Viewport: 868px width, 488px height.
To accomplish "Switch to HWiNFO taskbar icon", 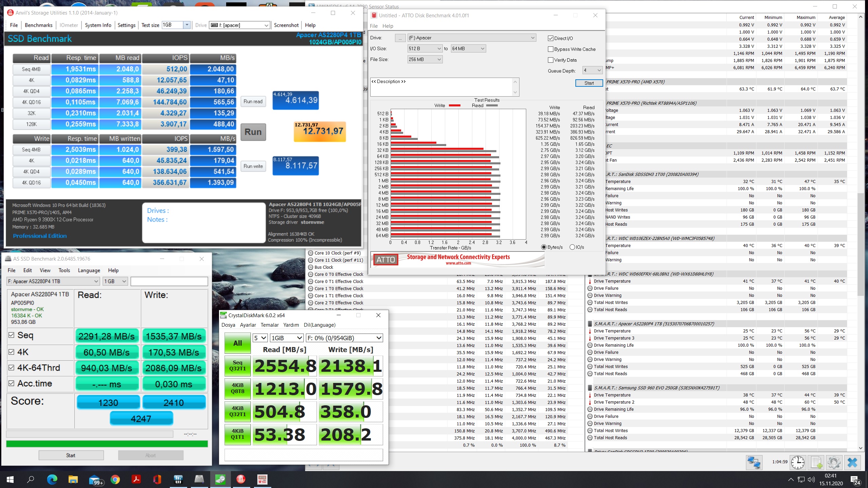I will (x=178, y=480).
